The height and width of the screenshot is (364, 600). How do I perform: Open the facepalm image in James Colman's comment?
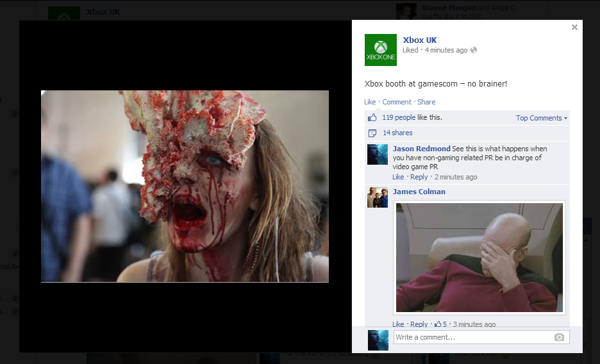click(479, 258)
